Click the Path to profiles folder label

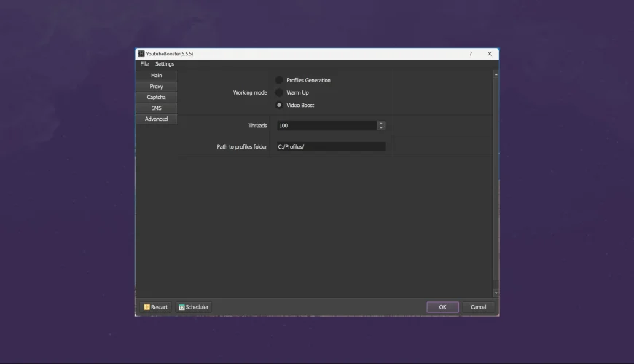[x=242, y=146]
